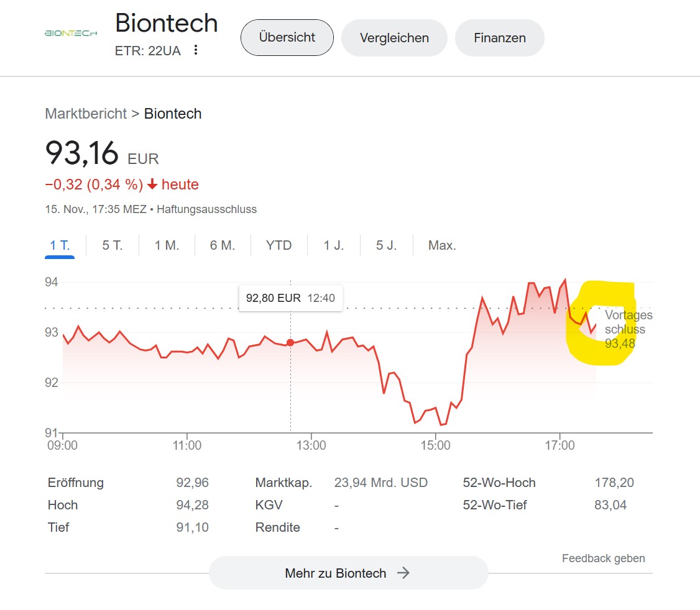
Task: Switch to the Finanzen tab
Action: [500, 38]
